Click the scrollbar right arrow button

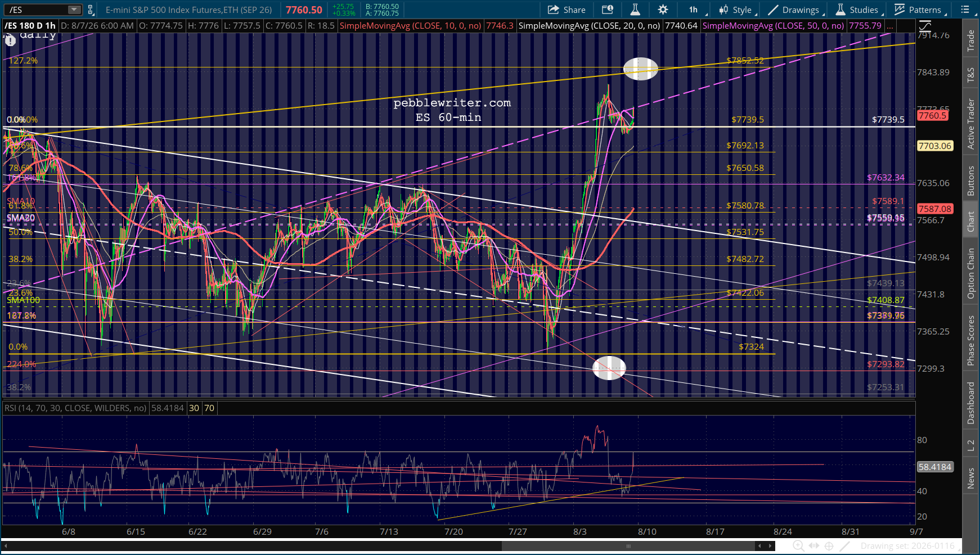770,546
